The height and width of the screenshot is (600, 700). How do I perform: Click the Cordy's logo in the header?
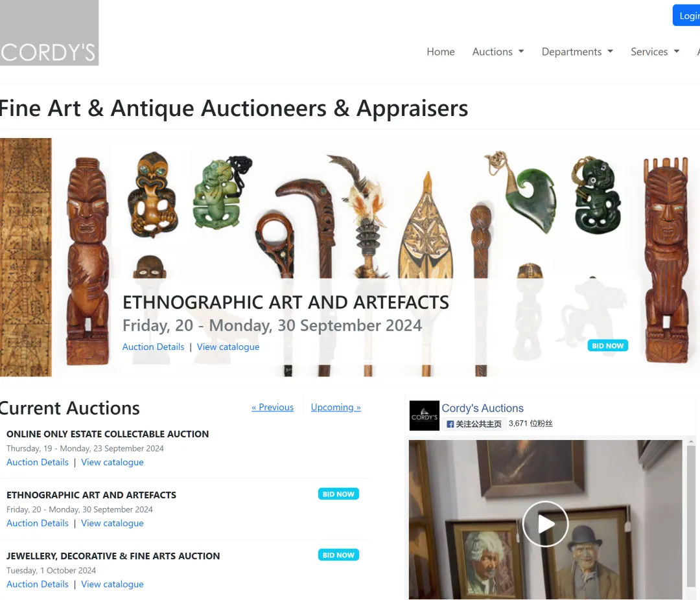click(49, 32)
